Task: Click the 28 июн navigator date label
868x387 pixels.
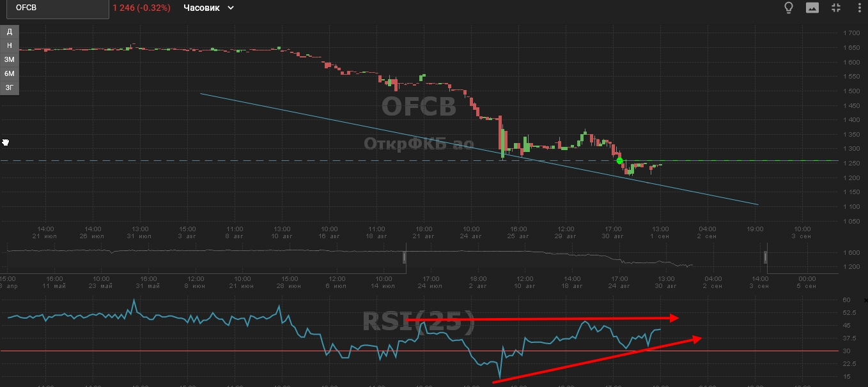Action: pyautogui.click(x=290, y=287)
